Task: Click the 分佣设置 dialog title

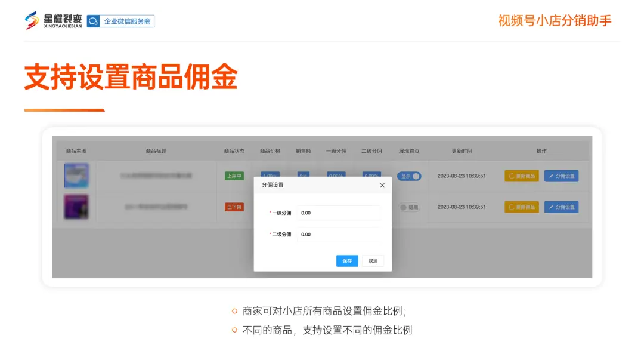Action: pos(273,186)
